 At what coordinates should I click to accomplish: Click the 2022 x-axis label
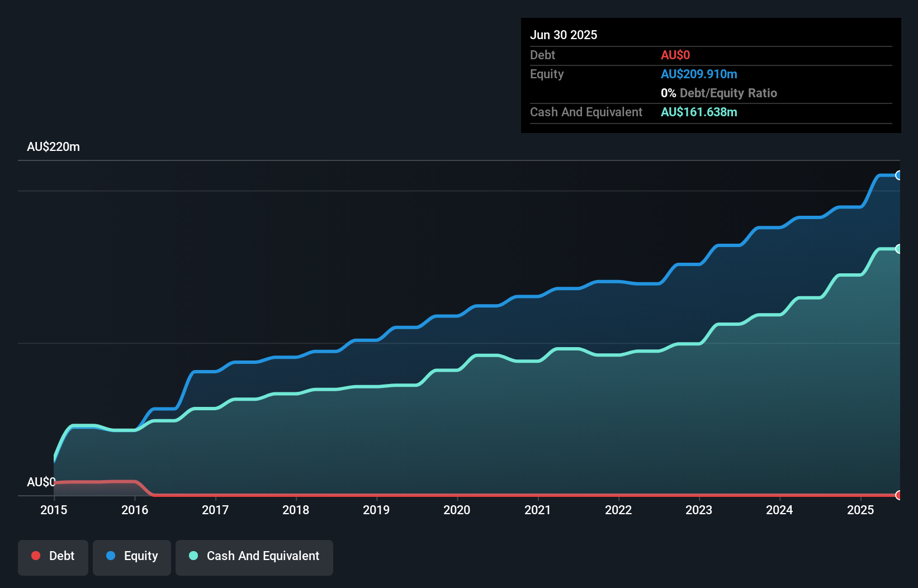[x=618, y=510]
